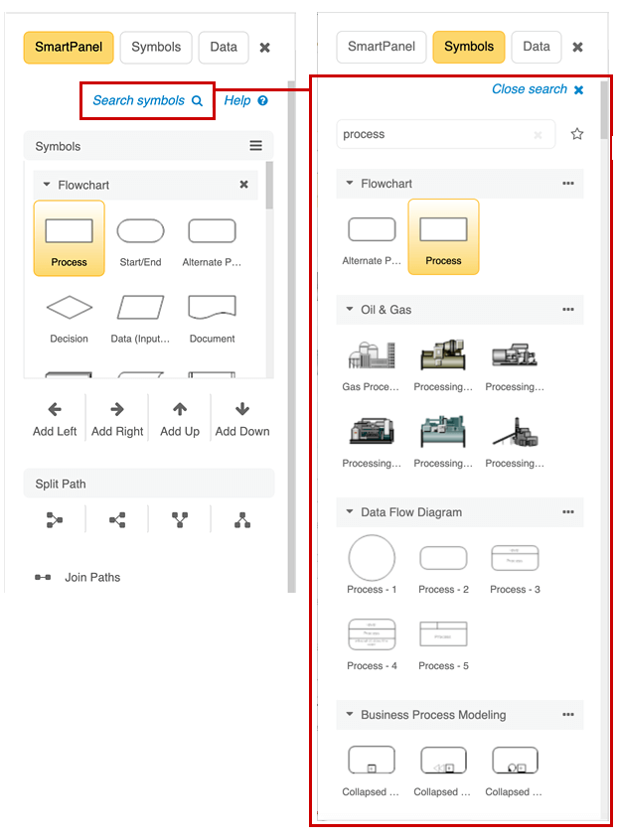Screen dimensions: 617x840
Task: Open the Data tab in right panel
Action: click(537, 47)
